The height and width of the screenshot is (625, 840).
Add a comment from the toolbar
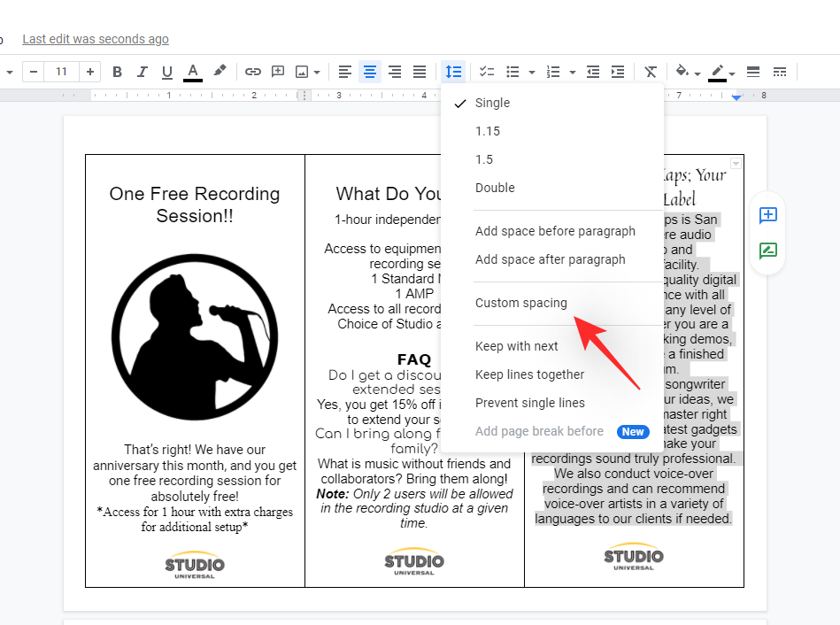tap(278, 72)
